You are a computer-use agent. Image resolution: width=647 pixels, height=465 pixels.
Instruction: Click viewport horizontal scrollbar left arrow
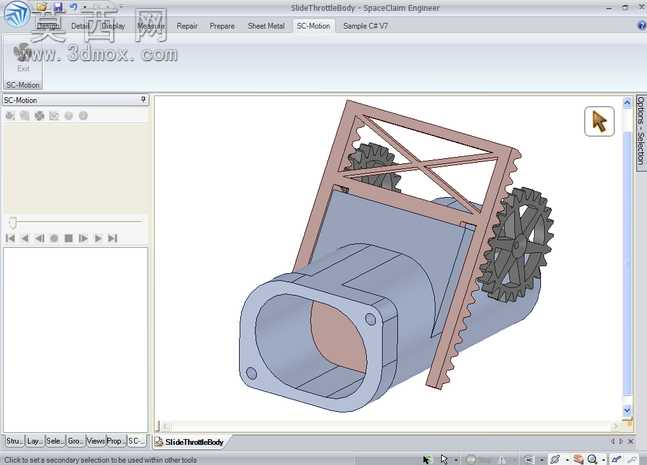tap(165, 426)
